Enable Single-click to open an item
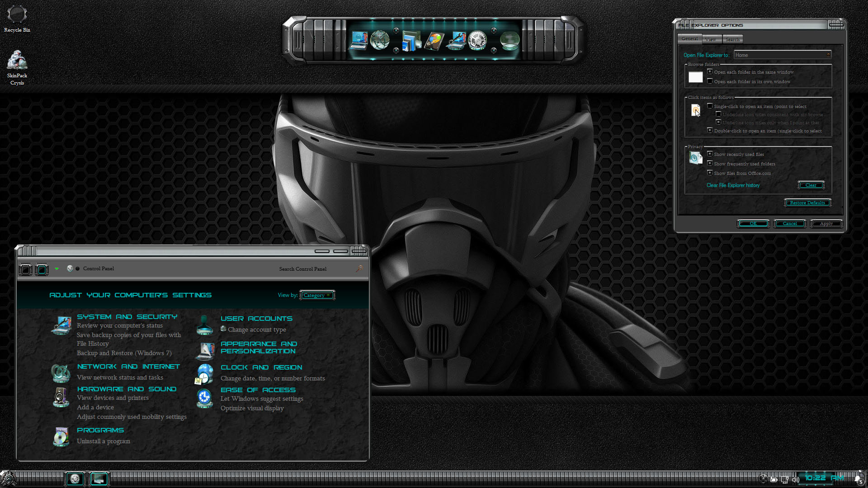The image size is (868, 488). click(710, 106)
